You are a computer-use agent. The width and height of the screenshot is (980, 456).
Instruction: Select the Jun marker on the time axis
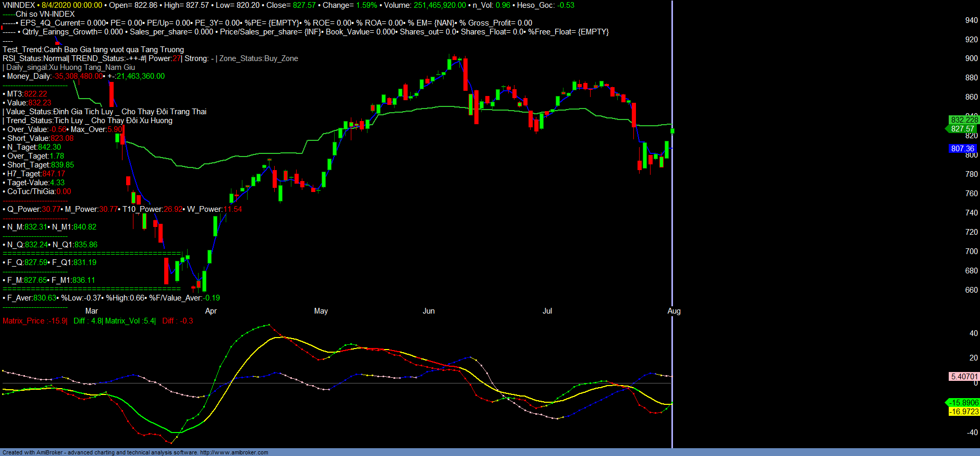click(428, 311)
